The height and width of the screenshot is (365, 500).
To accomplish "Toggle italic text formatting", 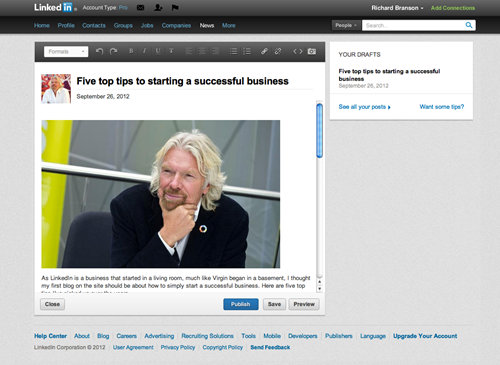I will tap(144, 51).
